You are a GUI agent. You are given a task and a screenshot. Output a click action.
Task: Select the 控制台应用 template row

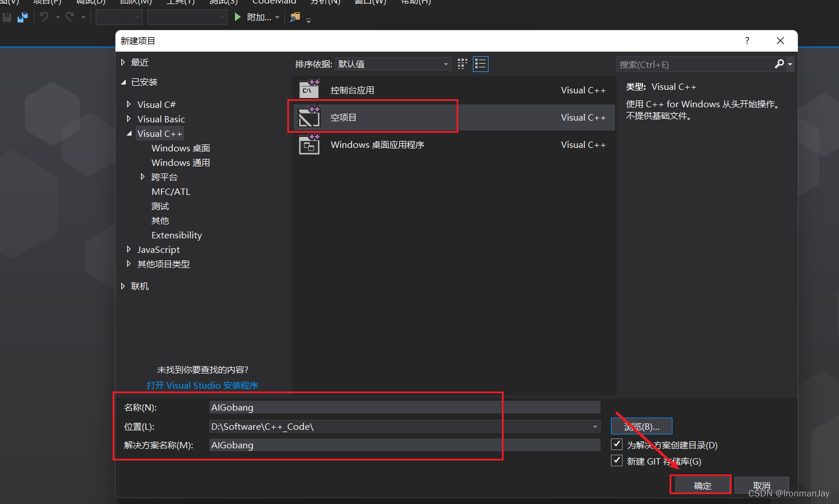click(x=454, y=90)
